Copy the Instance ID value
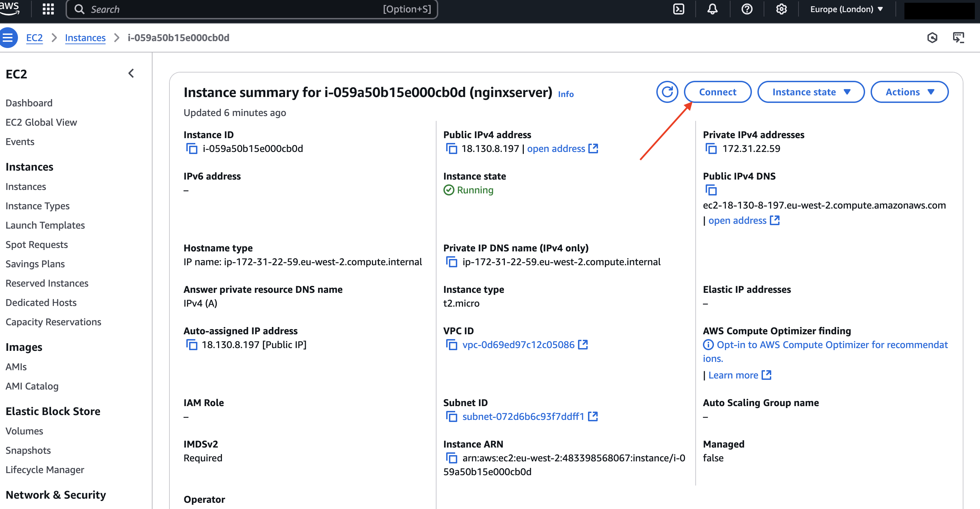 click(192, 148)
